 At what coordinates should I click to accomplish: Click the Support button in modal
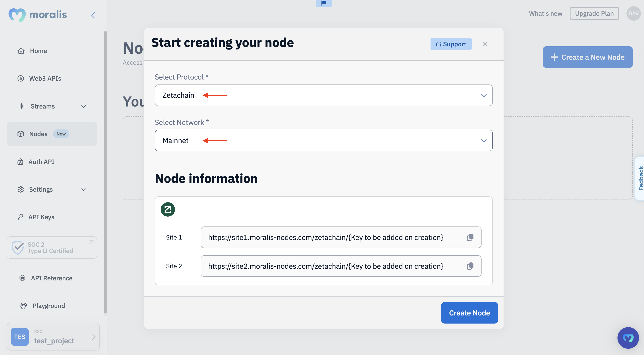451,44
